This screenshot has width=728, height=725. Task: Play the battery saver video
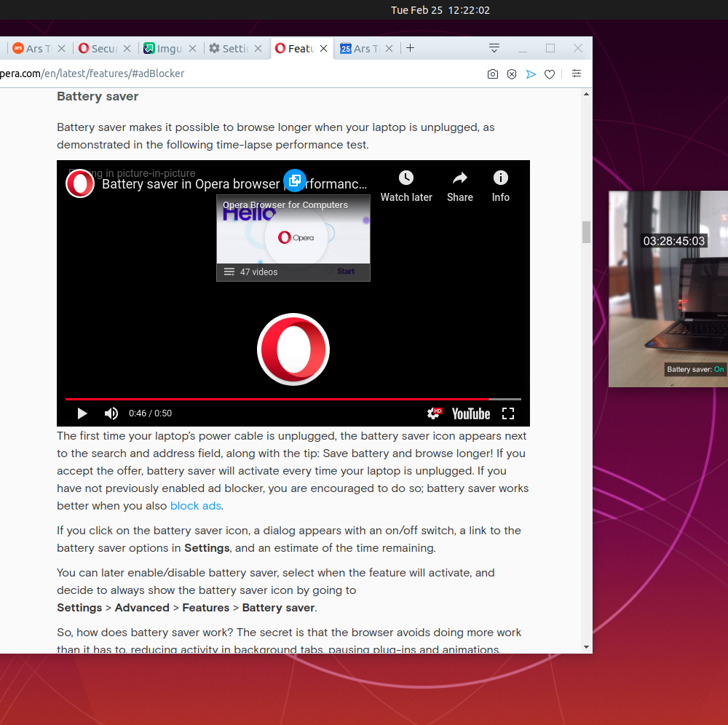tap(82, 413)
